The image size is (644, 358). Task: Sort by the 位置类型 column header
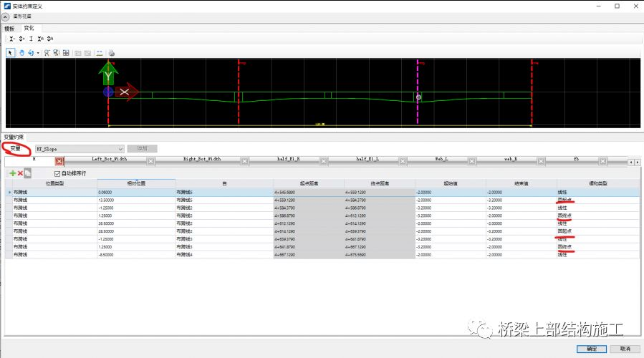[x=54, y=183]
